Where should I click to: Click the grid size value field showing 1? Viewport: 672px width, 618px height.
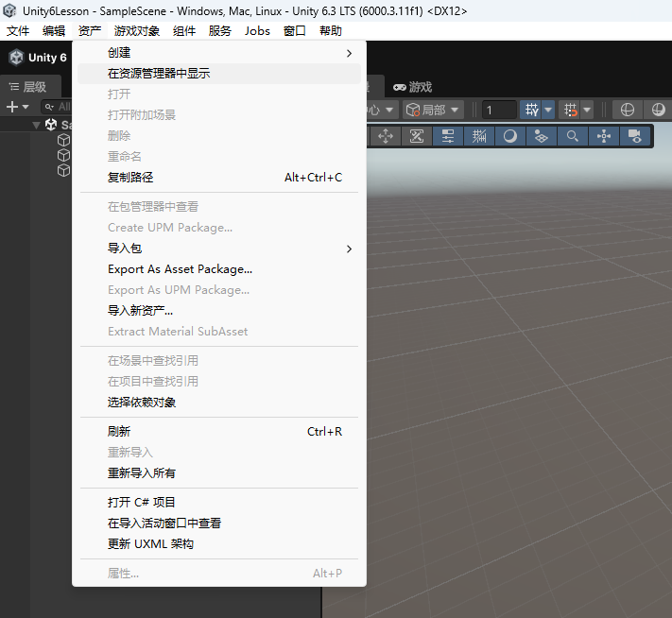(x=499, y=111)
